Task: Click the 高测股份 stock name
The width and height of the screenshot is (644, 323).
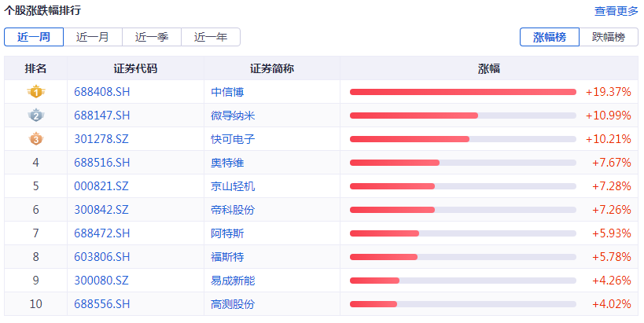Action: pyautogui.click(x=233, y=304)
